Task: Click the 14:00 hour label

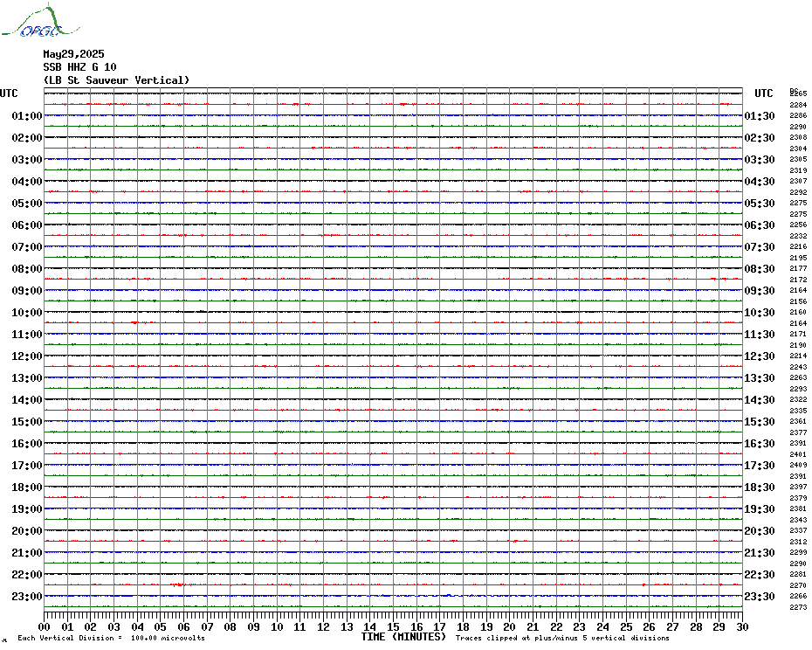Action: tap(27, 399)
